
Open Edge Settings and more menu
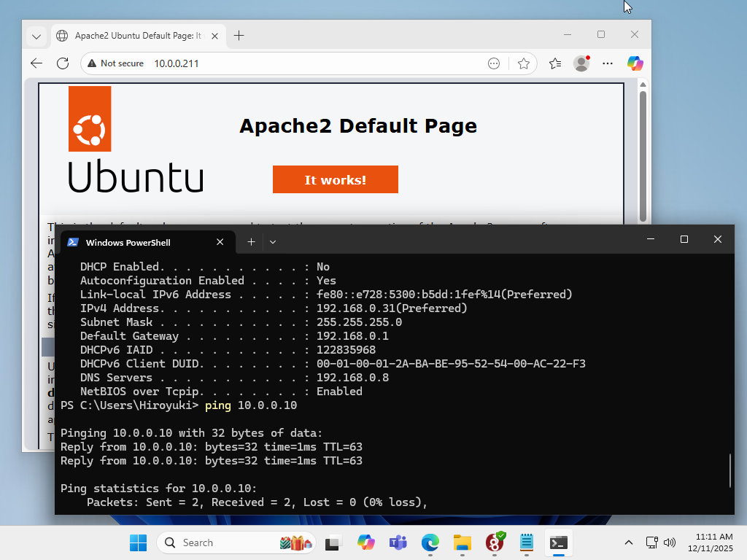click(x=608, y=63)
